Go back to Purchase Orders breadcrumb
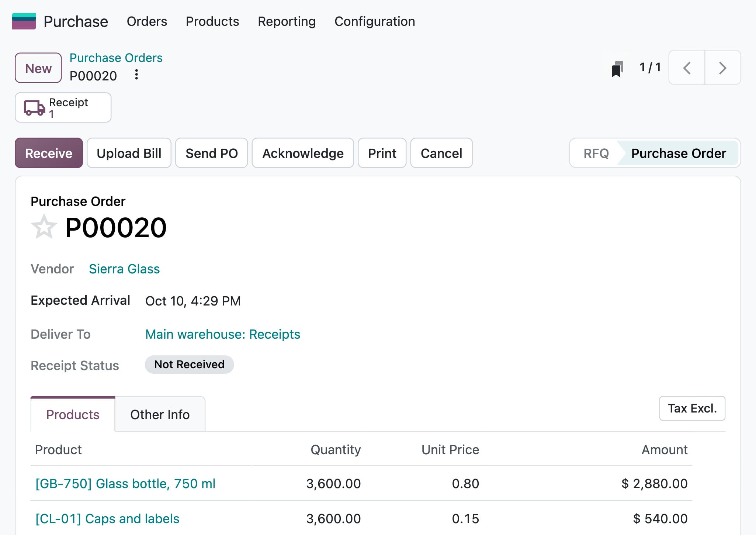 [116, 58]
